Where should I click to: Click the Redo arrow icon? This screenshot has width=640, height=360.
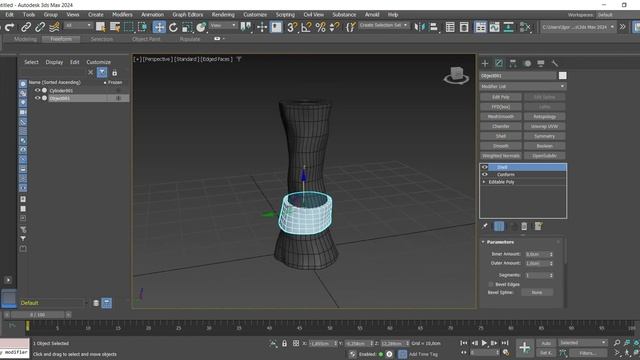(9, 27)
